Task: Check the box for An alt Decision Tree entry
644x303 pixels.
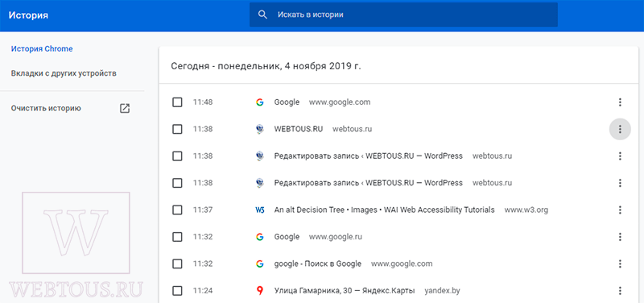Action: [x=177, y=210]
